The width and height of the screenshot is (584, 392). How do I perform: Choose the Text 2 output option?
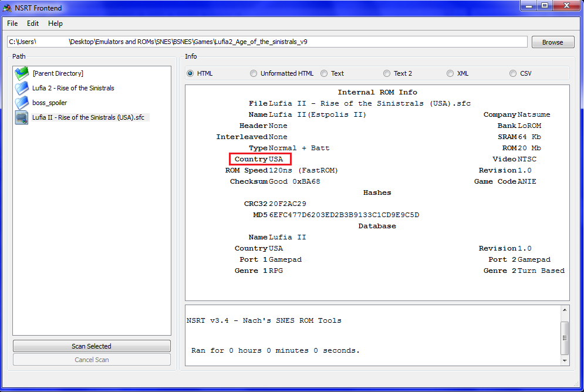pyautogui.click(x=387, y=73)
